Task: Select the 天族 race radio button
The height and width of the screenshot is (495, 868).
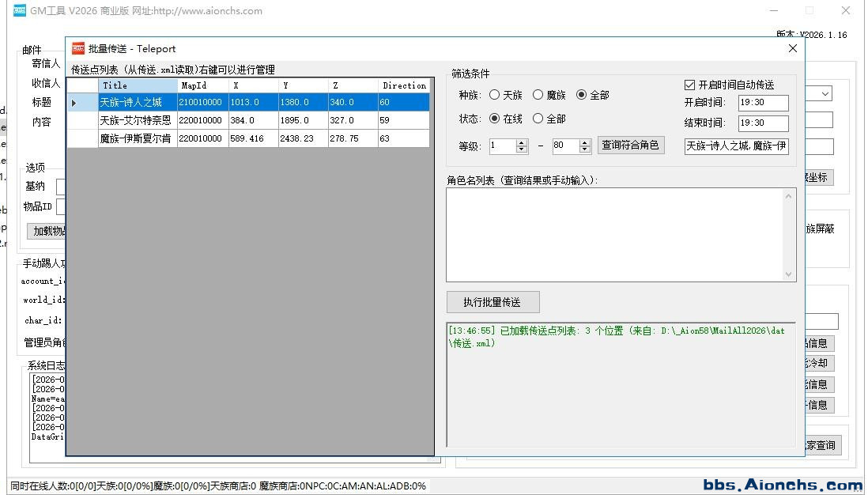Action: (495, 95)
